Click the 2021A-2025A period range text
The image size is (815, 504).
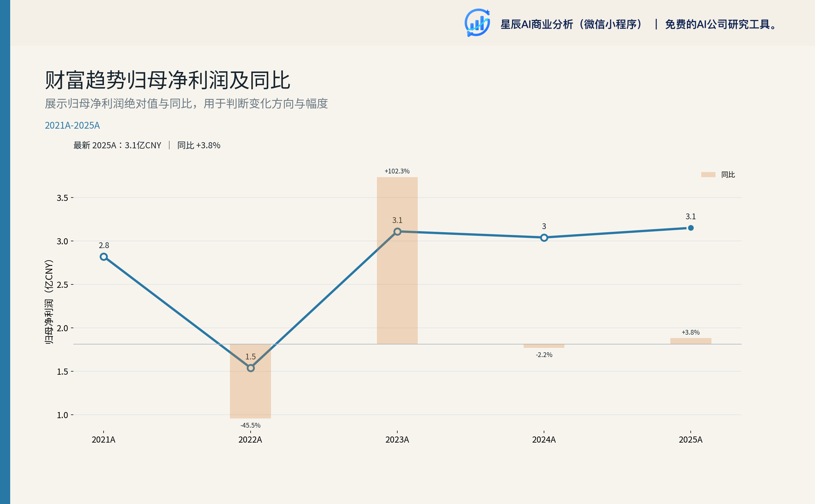[72, 125]
